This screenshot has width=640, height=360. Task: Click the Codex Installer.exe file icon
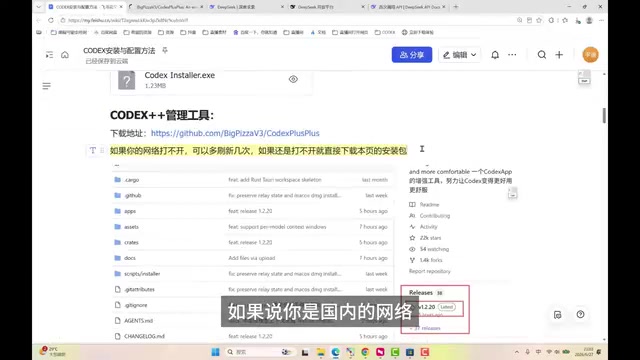pyautogui.click(x=127, y=80)
